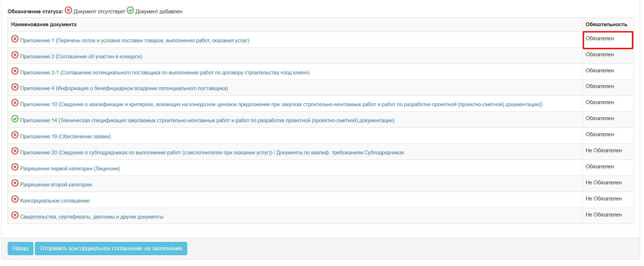Open Разрешения первой категории (Лицензии) link
Image resolution: width=644 pixels, height=266 pixels.
(x=70, y=169)
